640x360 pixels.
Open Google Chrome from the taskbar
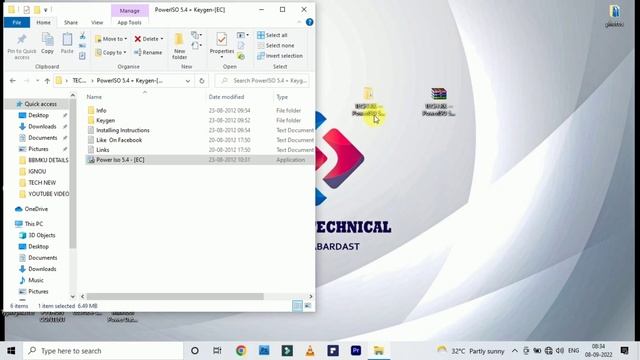pos(241,351)
